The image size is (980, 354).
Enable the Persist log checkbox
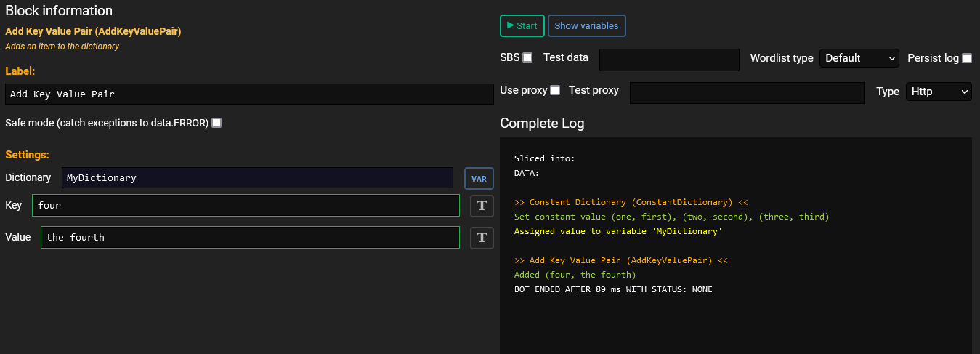967,58
